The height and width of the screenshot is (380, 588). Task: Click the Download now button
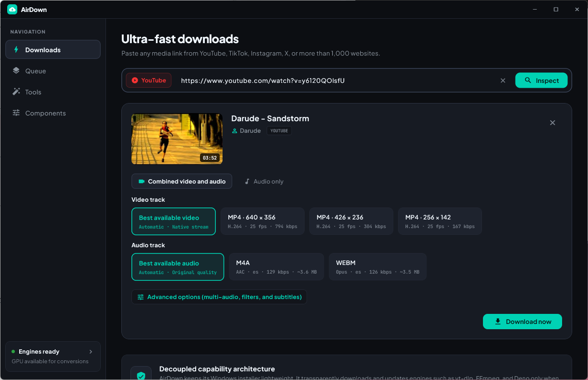[522, 322]
